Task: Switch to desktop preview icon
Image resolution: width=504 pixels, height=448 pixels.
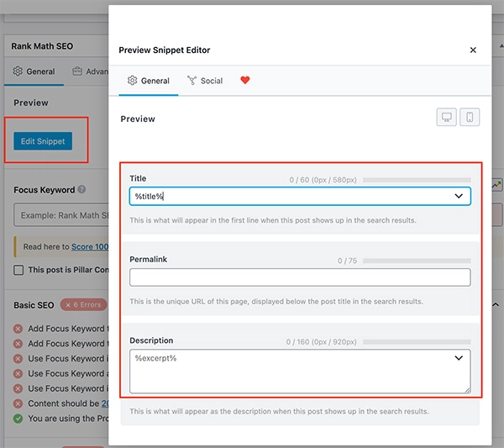Action: [x=446, y=117]
